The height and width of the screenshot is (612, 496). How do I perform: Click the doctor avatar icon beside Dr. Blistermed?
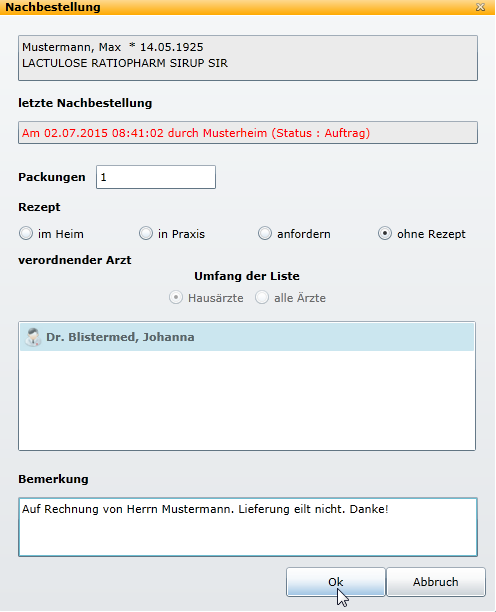click(x=33, y=337)
